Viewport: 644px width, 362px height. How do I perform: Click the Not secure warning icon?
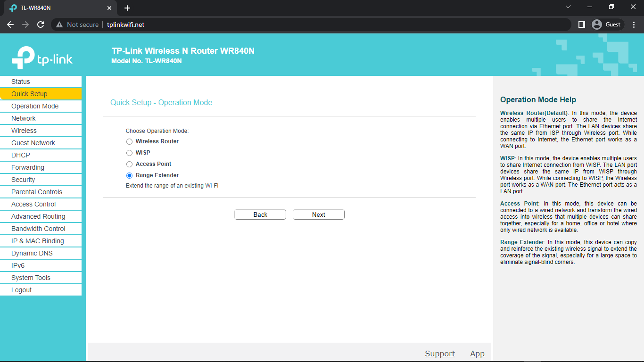(x=59, y=25)
